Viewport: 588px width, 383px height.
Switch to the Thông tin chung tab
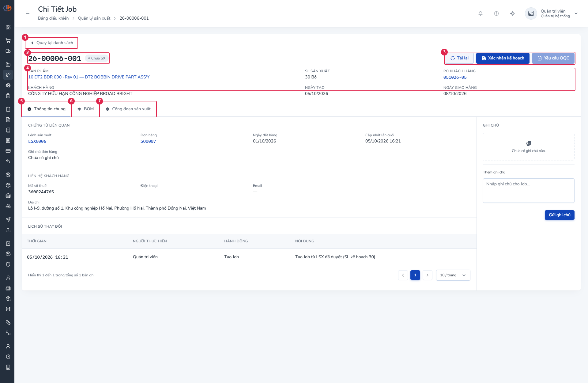click(x=46, y=109)
